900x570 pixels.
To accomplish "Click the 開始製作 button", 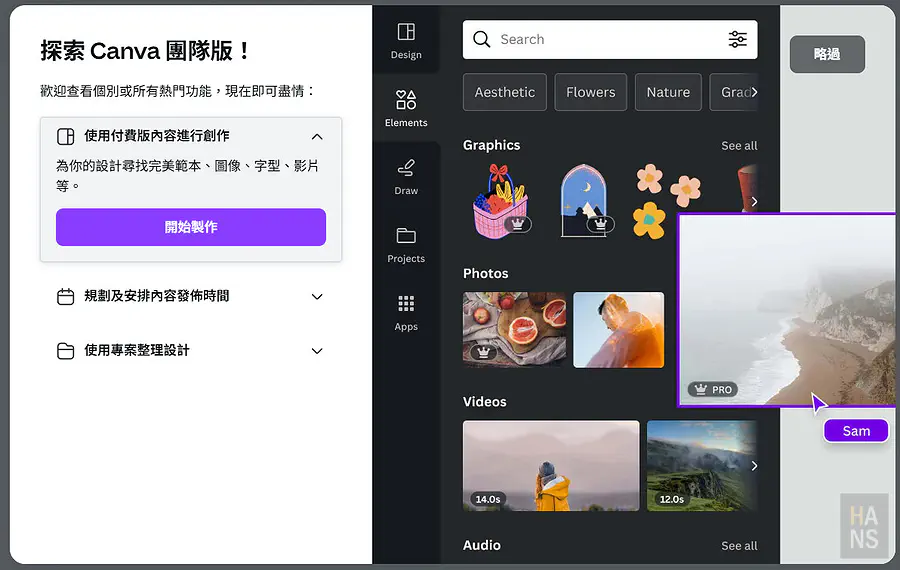I will [191, 227].
